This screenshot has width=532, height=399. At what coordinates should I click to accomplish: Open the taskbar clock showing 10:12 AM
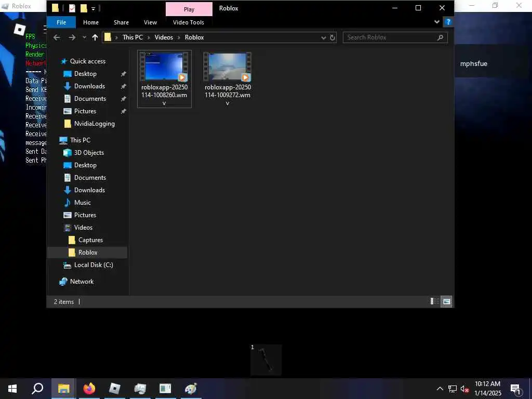click(487, 389)
